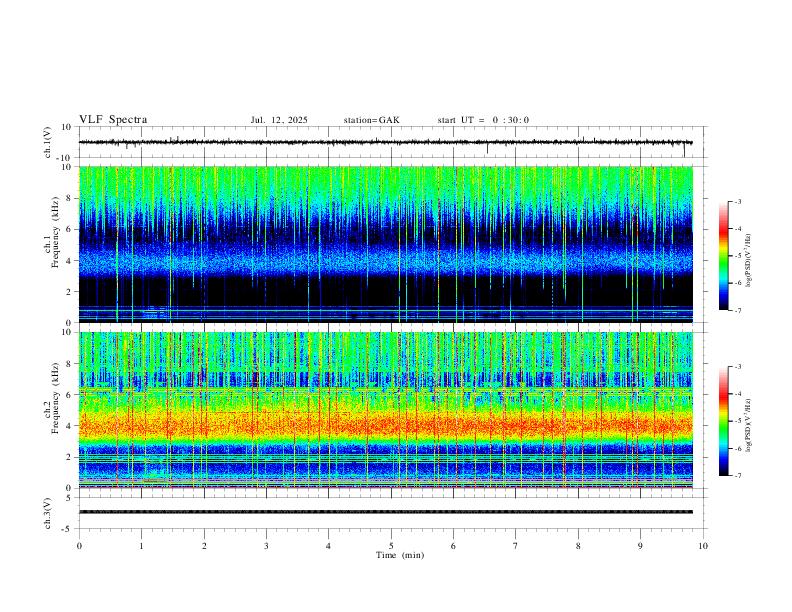Click the "station=GAK" header label

click(371, 120)
